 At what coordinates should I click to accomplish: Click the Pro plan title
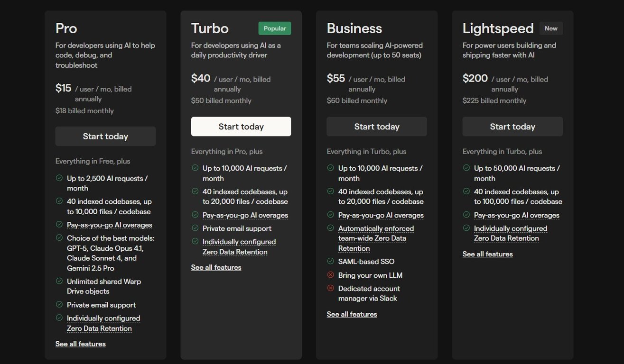(66, 28)
